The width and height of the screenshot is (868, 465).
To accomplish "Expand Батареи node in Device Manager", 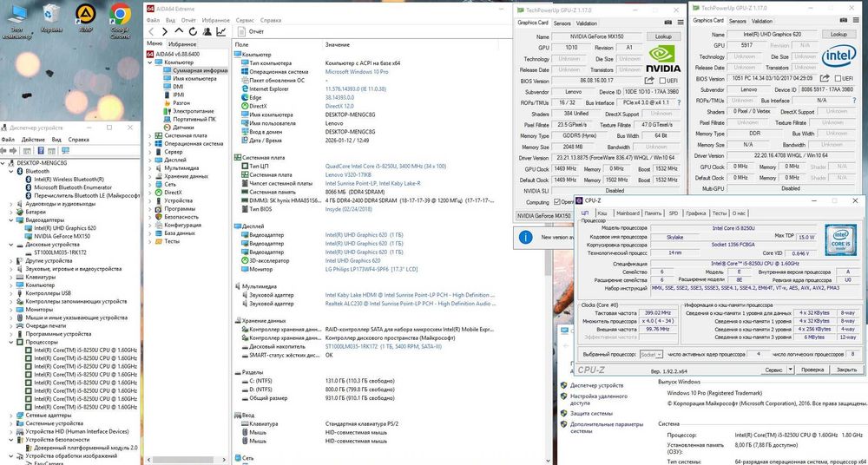I will pyautogui.click(x=11, y=212).
